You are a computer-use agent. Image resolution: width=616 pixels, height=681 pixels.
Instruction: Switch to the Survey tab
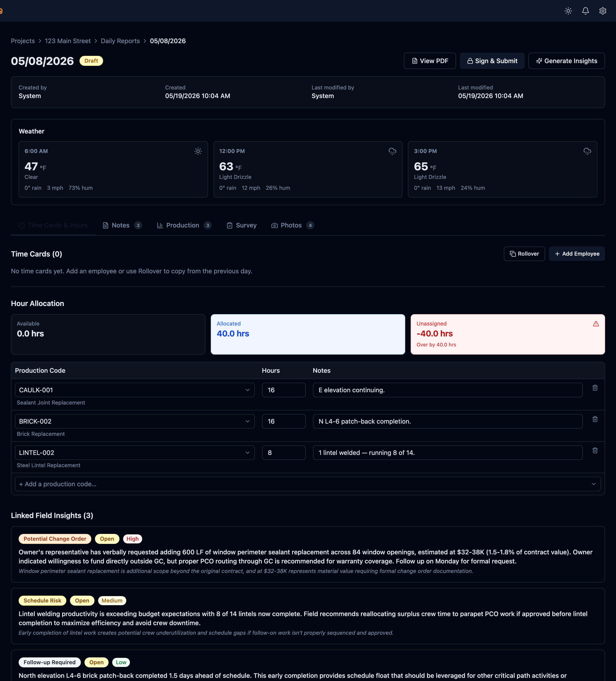(241, 225)
